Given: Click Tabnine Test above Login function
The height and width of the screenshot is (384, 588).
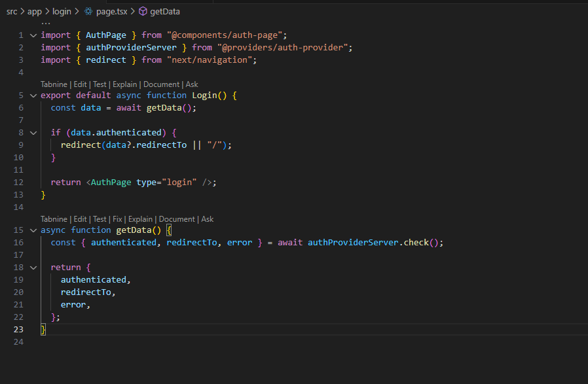Looking at the screenshot, I should (100, 84).
